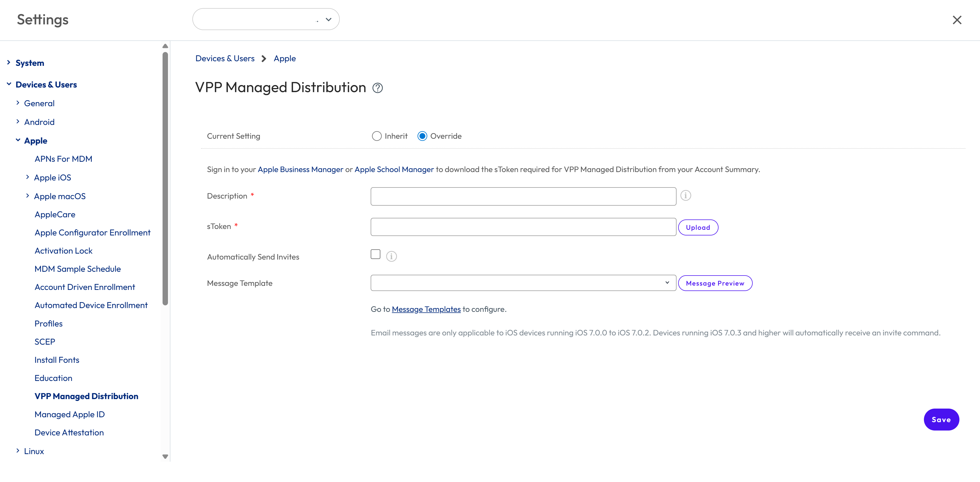Collapse the Devices & Users section
The image size is (980, 482).
tap(9, 84)
